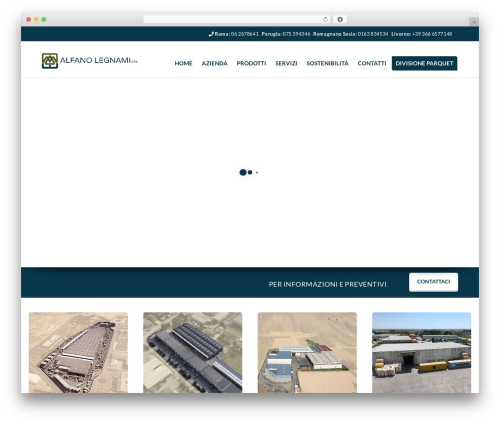The width and height of the screenshot is (500, 423).
Task: Click the Perugia phone number
Action: (296, 34)
